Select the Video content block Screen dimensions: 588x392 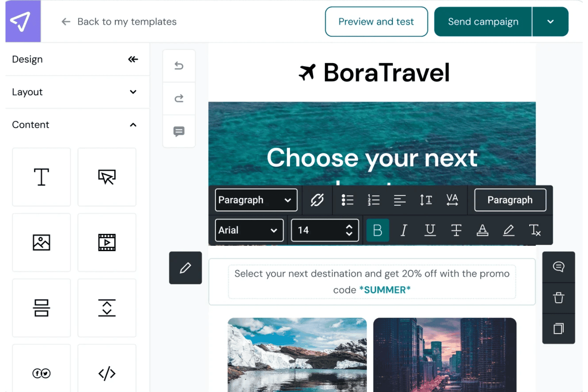pos(107,243)
